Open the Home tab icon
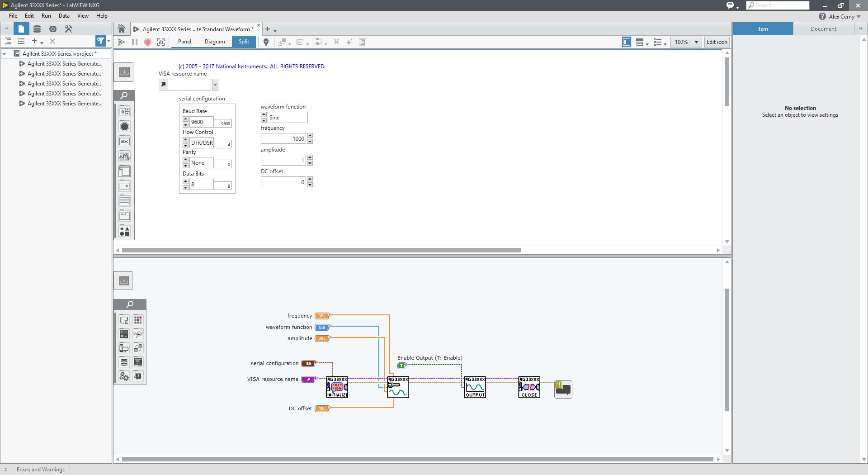This screenshot has width=868, height=475. pos(122,29)
